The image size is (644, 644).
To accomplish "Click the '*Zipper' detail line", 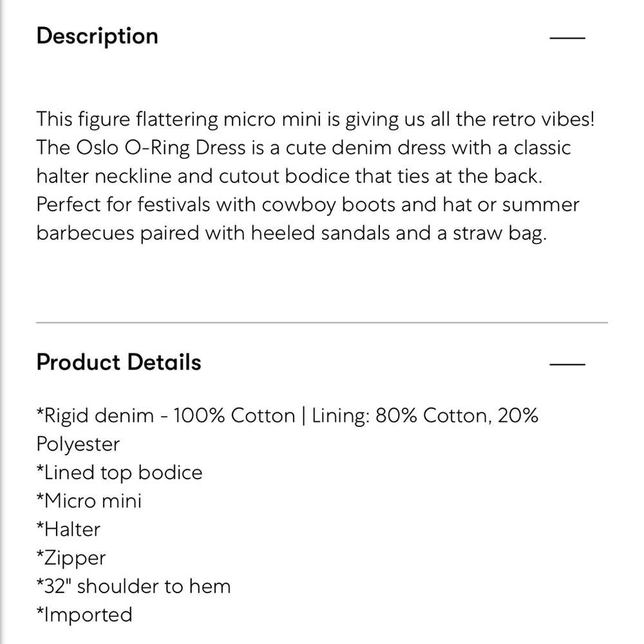I will [71, 558].
